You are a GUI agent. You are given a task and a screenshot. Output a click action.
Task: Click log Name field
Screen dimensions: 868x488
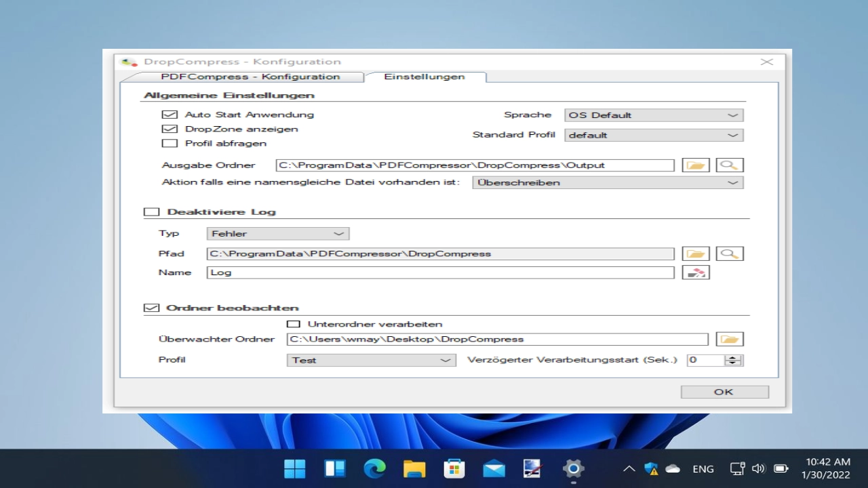[x=440, y=272]
